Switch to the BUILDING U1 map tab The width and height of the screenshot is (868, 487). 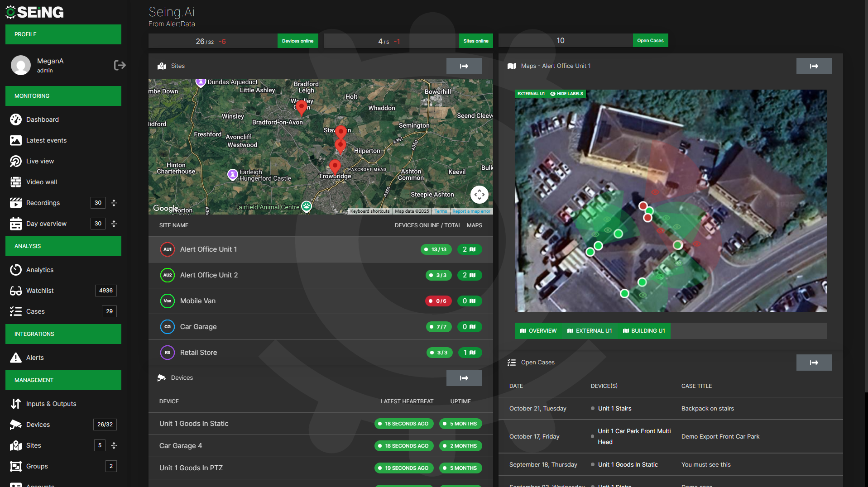pyautogui.click(x=643, y=330)
